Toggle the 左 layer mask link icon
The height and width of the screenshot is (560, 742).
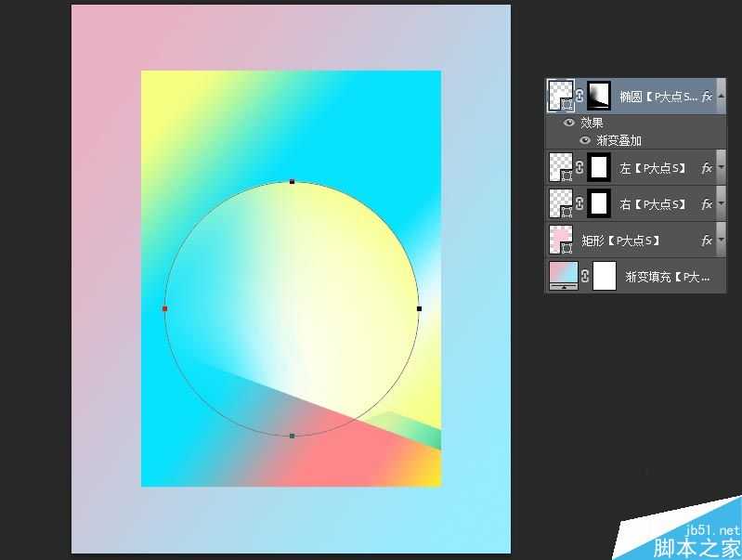tap(579, 167)
